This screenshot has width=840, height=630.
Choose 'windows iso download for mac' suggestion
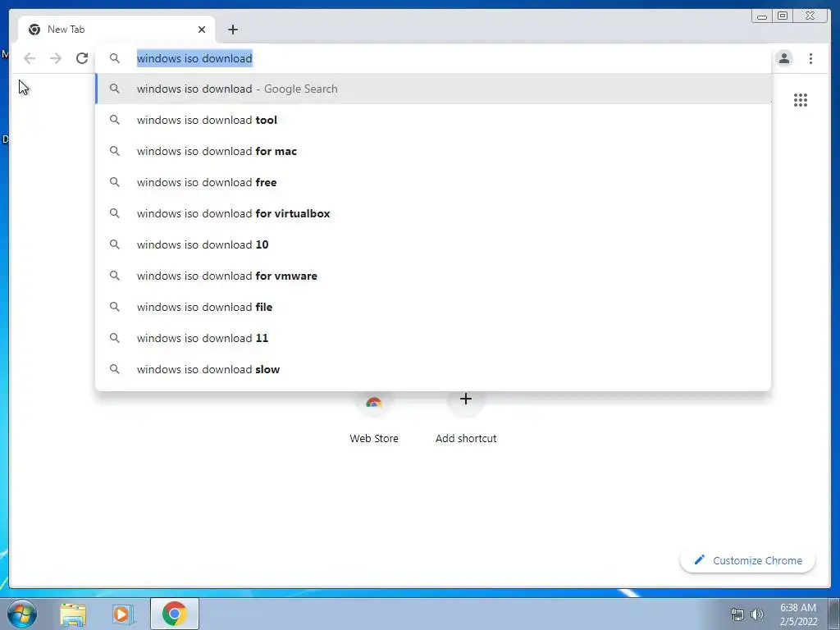(433, 151)
